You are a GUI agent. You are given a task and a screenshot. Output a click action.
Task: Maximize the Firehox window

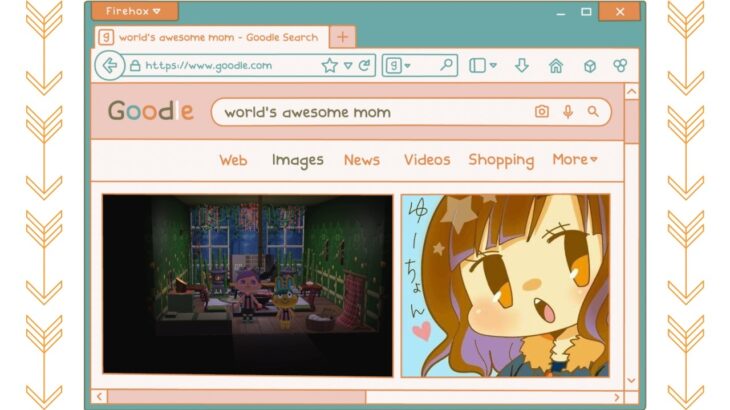point(586,12)
